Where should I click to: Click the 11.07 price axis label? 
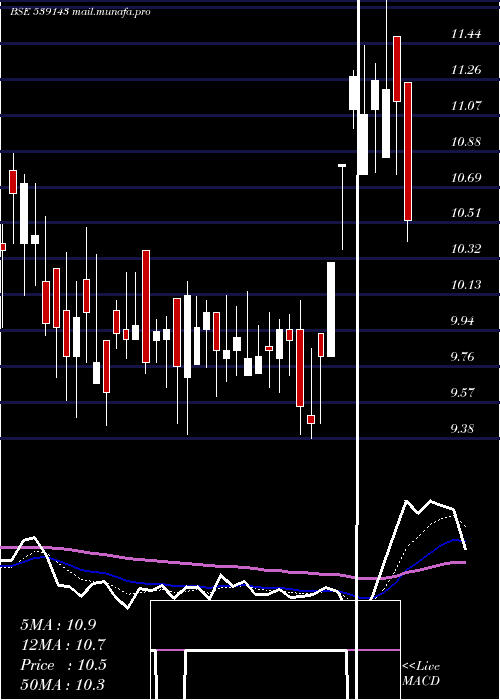[466, 106]
